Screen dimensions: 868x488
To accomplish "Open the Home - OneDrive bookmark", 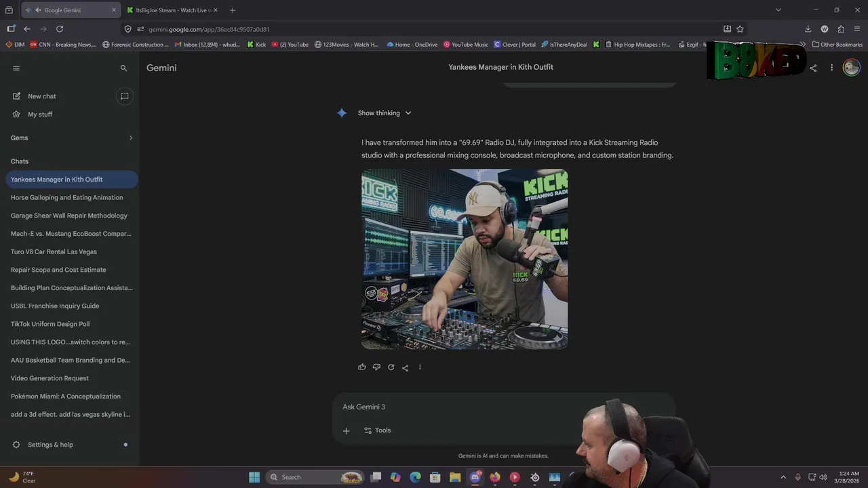I will coord(412,45).
